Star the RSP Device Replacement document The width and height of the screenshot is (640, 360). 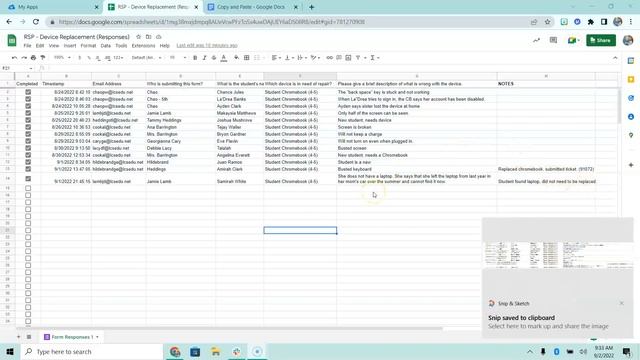[x=138, y=37]
